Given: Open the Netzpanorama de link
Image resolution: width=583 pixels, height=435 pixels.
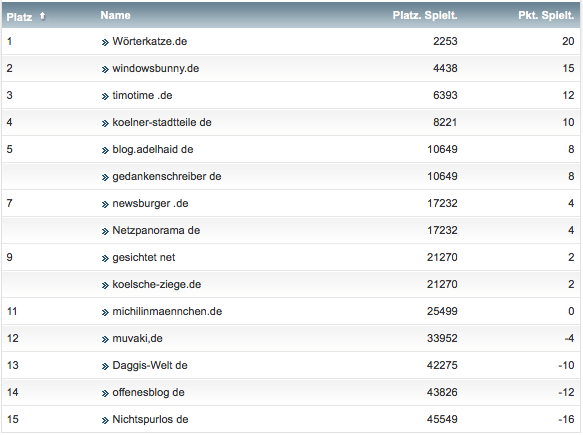Looking at the screenshot, I should 156,231.
